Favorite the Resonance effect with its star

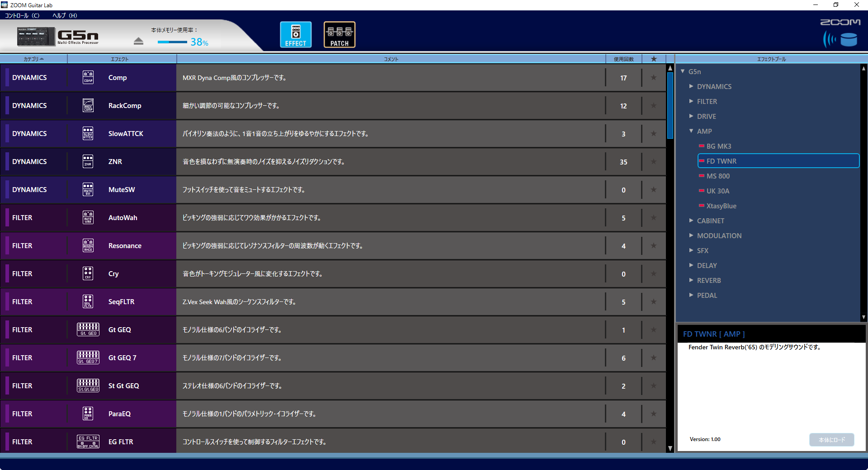point(654,245)
